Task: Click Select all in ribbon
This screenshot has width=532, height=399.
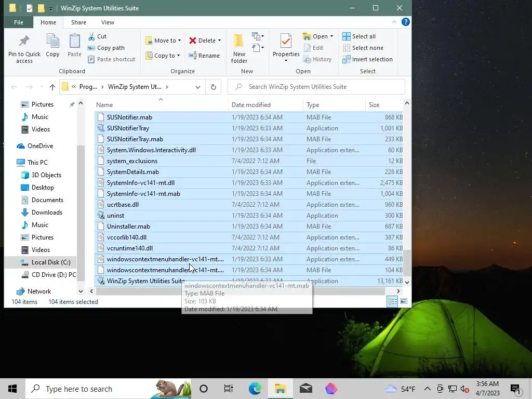Action: tap(359, 36)
